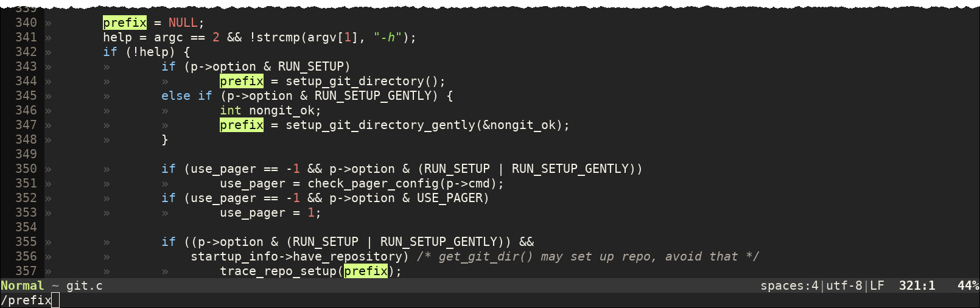The height and width of the screenshot is (308, 980).
Task: Click 'setup_git_directory_gently' on line 347
Action: pos(380,125)
